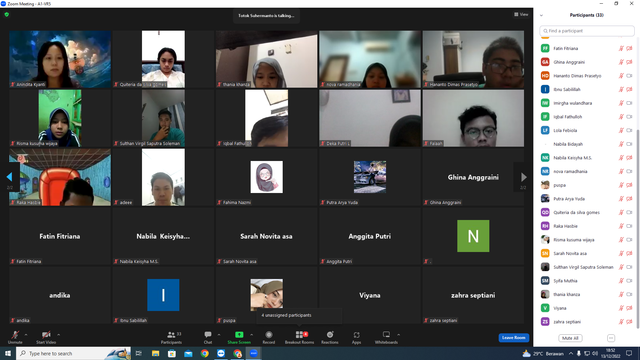The width and height of the screenshot is (640, 360).
Task: Toggle microphone icon for Hananto Dimas Prasetyo
Action: 621,76
